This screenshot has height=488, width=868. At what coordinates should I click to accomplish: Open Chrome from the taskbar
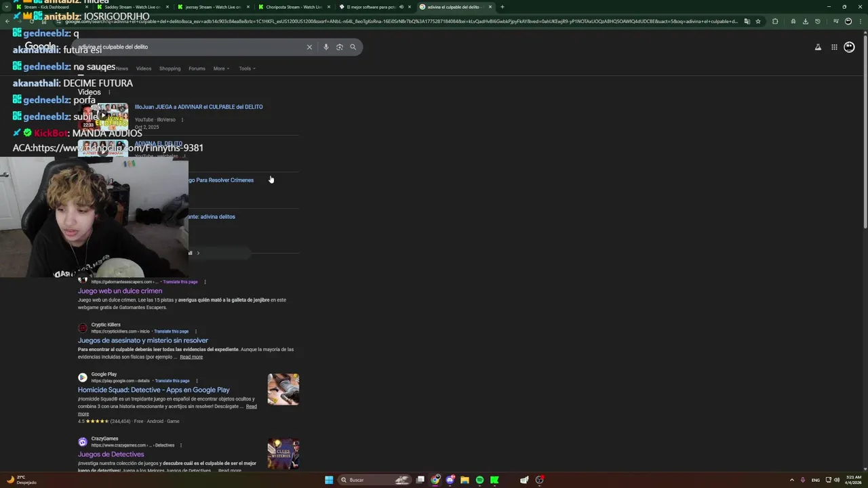(x=435, y=480)
